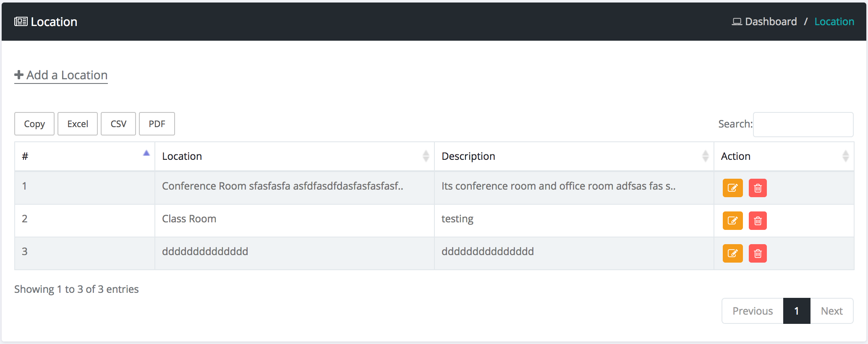Edit the third row with dddd text

[x=732, y=253]
